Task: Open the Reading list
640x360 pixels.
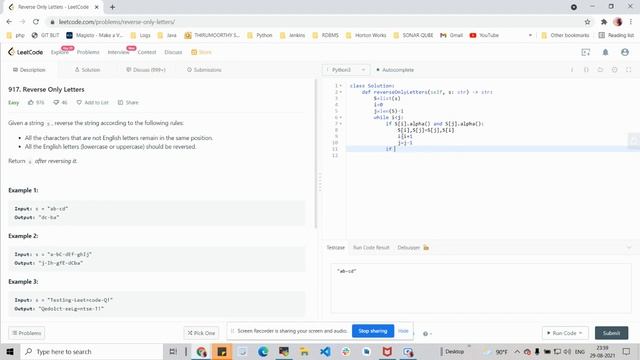Action: [616, 36]
